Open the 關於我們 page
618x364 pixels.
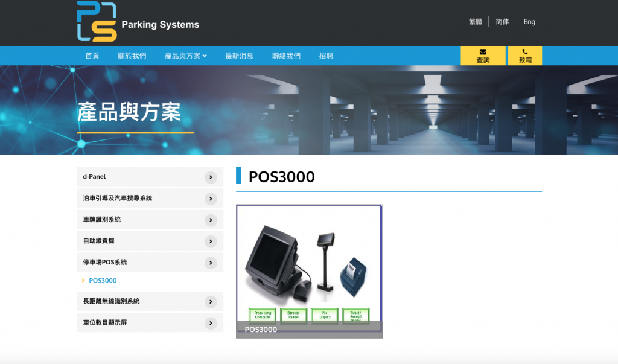[x=132, y=56]
